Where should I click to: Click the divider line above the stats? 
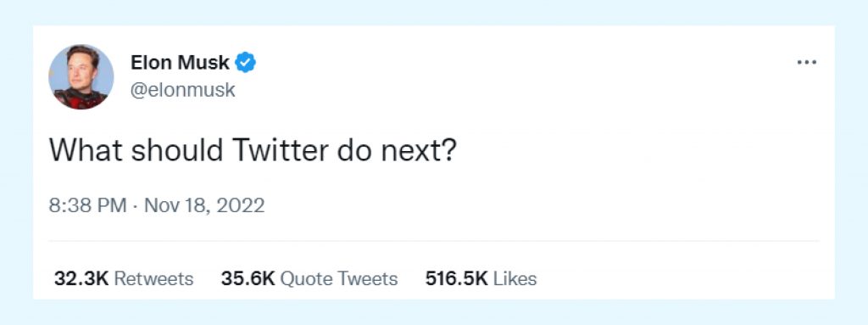pos(433,241)
